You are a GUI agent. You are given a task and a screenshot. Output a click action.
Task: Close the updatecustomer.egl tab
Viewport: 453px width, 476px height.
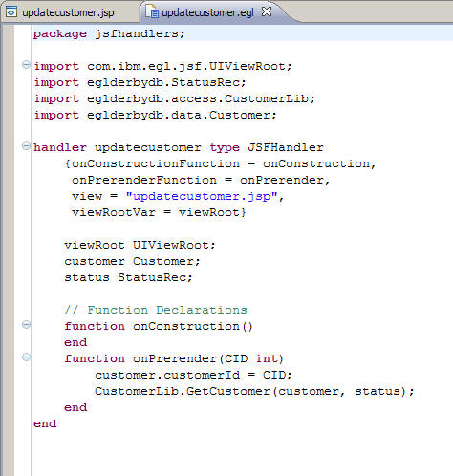267,11
